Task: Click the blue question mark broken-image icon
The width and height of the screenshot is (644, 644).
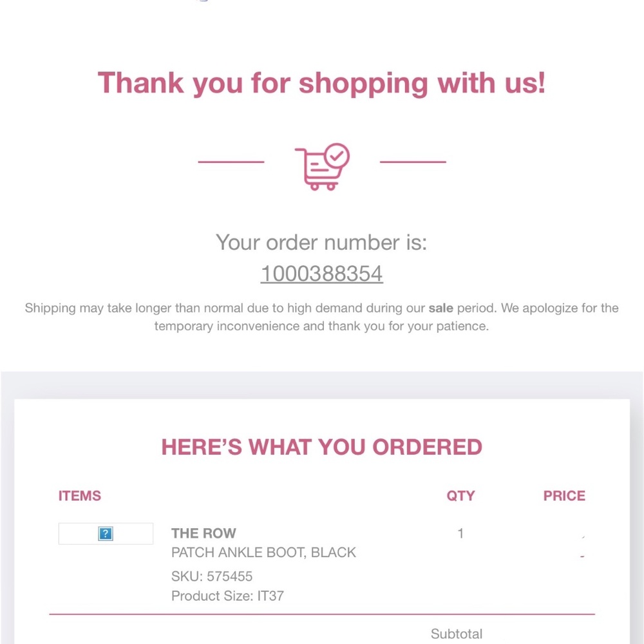Action: click(x=106, y=534)
